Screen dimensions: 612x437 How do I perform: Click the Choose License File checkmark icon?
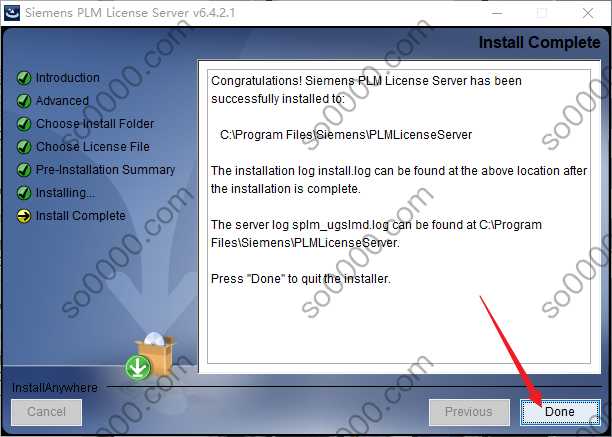coord(24,147)
